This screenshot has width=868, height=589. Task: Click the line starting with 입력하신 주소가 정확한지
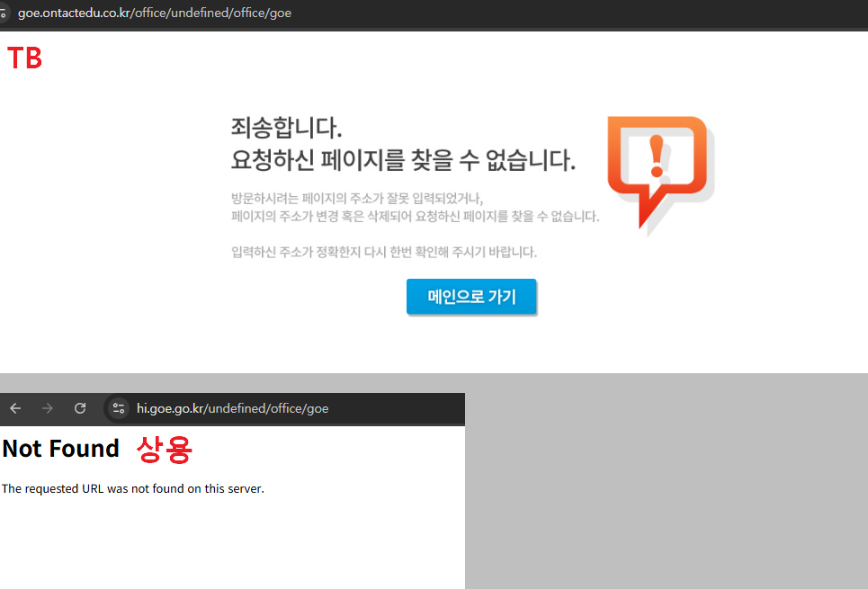(x=383, y=252)
